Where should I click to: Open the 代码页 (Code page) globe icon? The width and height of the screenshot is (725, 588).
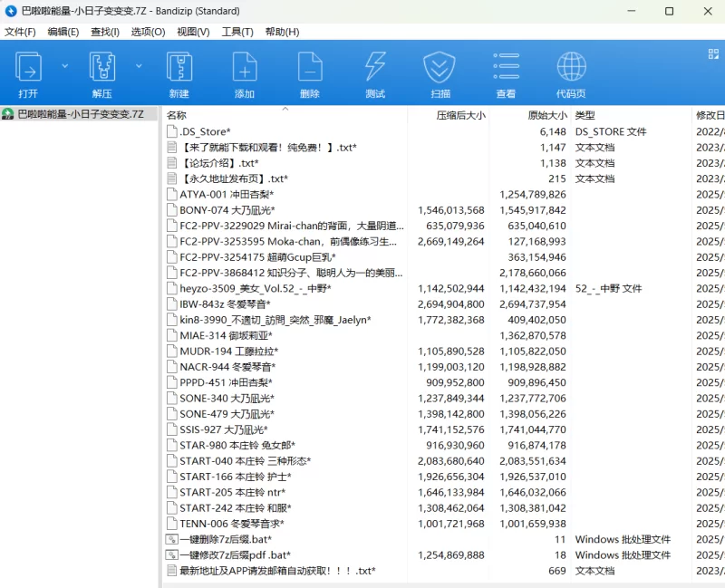571,69
